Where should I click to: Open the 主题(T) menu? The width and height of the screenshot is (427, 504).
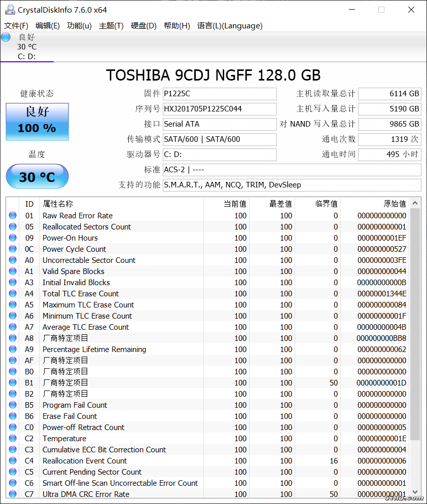click(x=111, y=26)
